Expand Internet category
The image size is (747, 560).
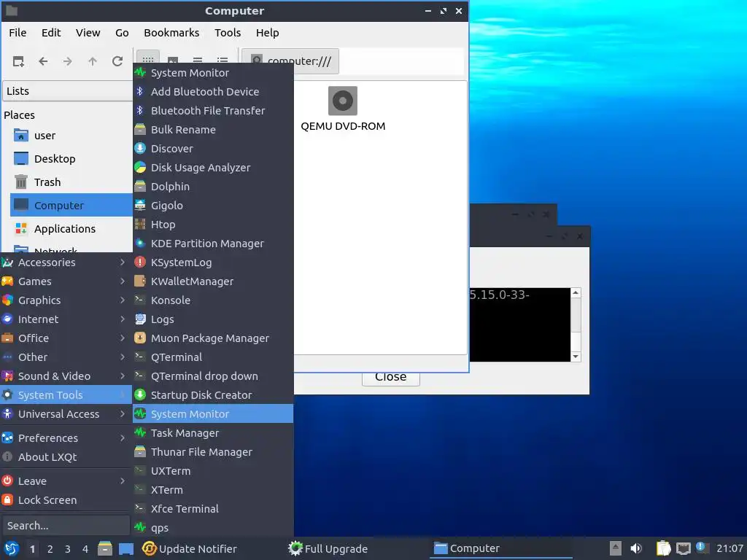[x=66, y=319]
